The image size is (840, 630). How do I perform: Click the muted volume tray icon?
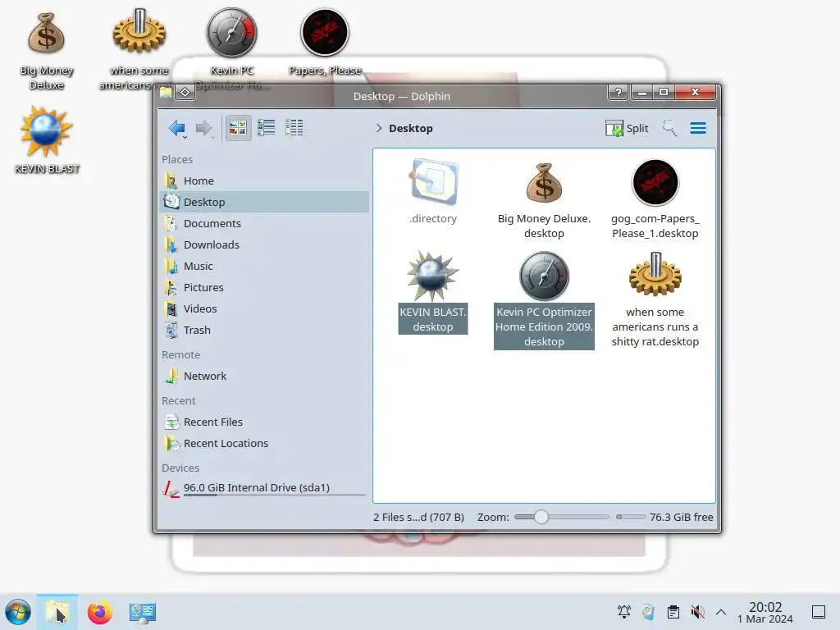tap(697, 612)
